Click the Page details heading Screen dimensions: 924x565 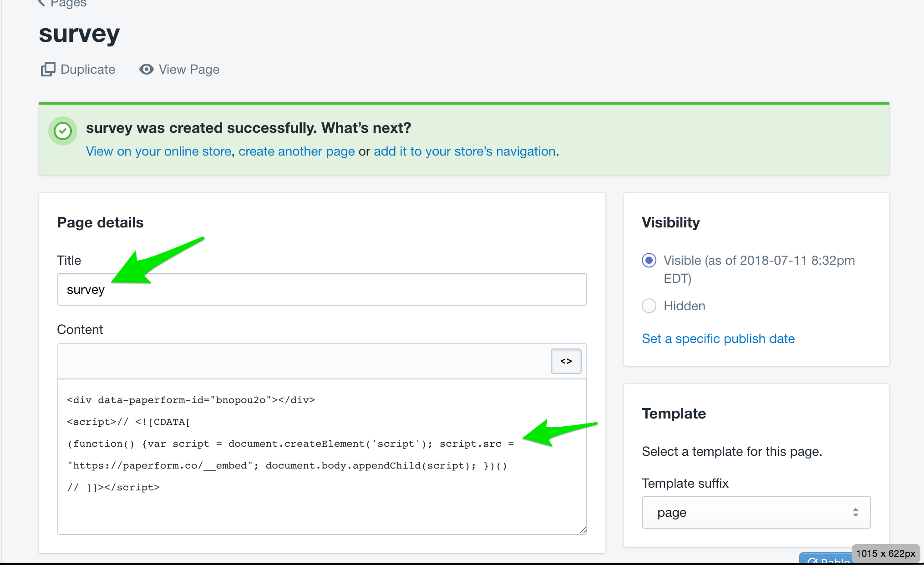click(100, 222)
